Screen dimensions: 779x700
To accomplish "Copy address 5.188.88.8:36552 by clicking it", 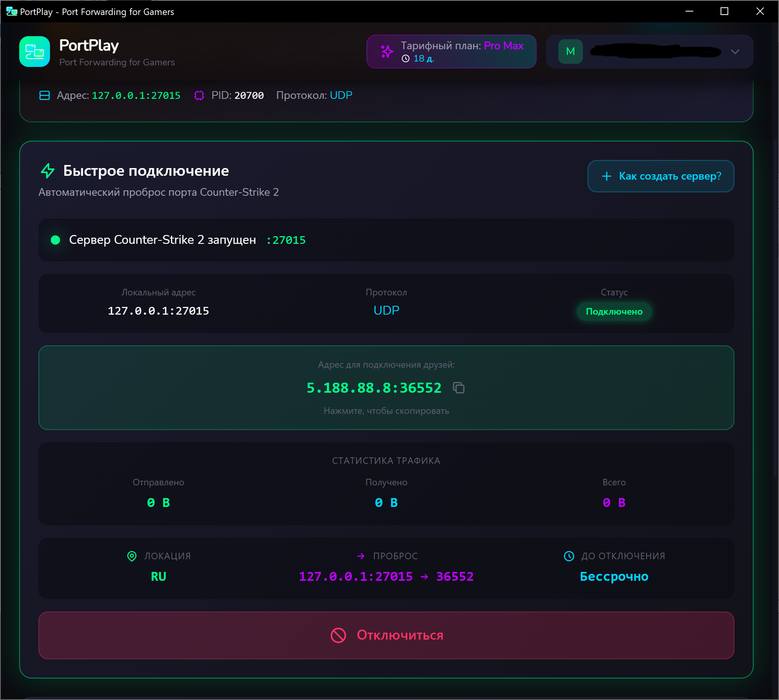I will click(374, 388).
